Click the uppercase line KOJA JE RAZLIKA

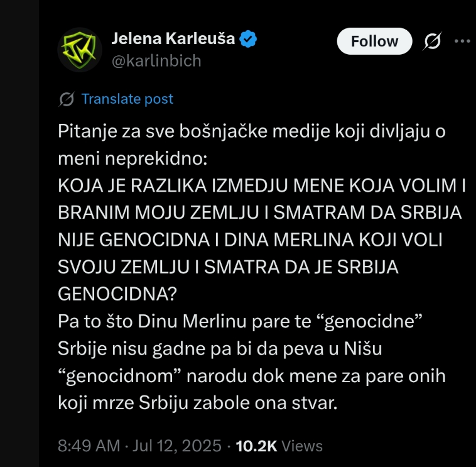262,185
